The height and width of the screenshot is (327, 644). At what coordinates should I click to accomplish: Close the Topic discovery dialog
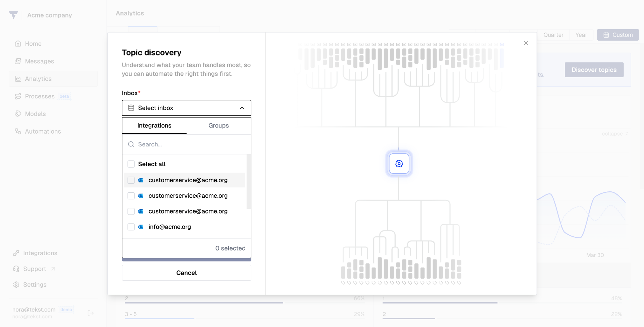point(526,43)
